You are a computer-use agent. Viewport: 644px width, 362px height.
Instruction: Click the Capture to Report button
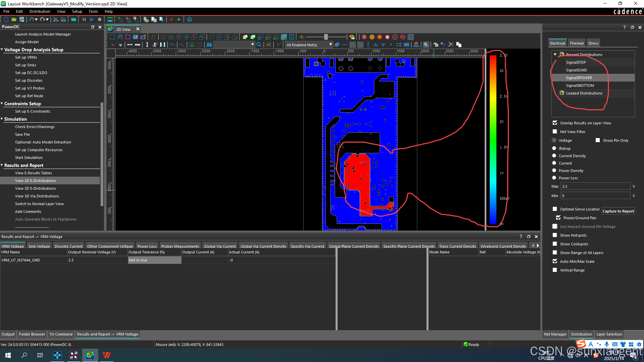click(x=618, y=211)
